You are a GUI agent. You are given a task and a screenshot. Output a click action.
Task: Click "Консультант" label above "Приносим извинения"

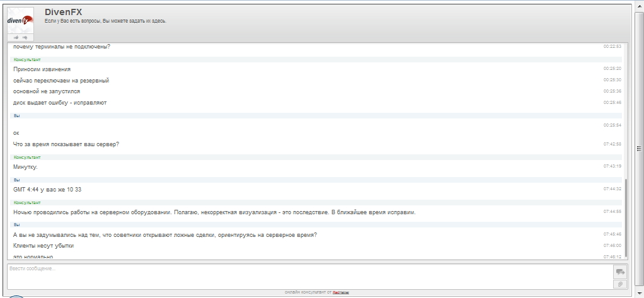pos(27,59)
